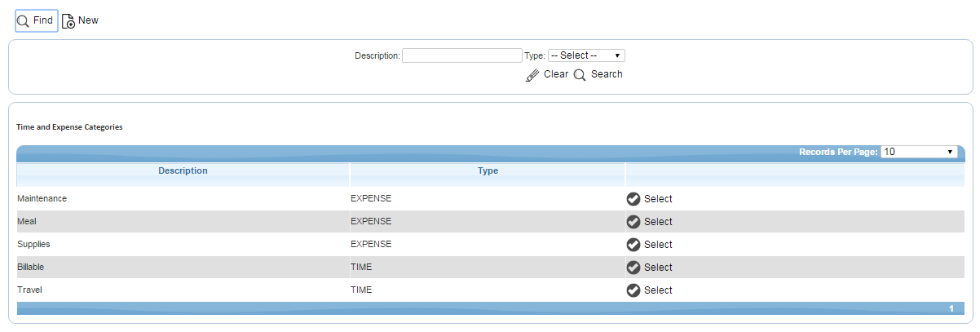
Task: Go to page 1 in pager
Action: pyautogui.click(x=951, y=309)
